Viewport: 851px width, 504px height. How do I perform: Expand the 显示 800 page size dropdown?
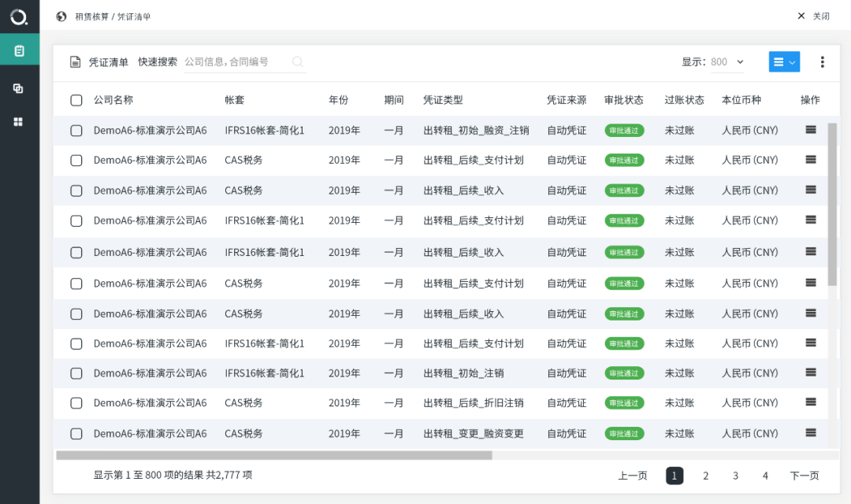pyautogui.click(x=727, y=62)
